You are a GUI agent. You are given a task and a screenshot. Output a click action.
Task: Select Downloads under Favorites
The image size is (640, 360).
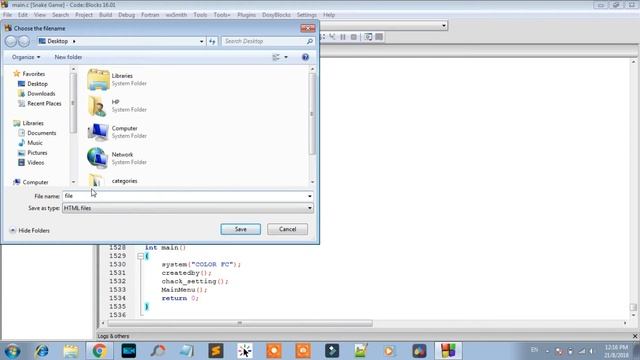pyautogui.click(x=41, y=93)
